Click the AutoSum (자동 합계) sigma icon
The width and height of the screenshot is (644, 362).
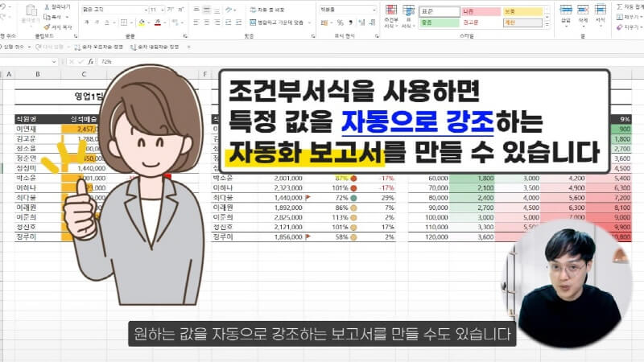click(620, 6)
